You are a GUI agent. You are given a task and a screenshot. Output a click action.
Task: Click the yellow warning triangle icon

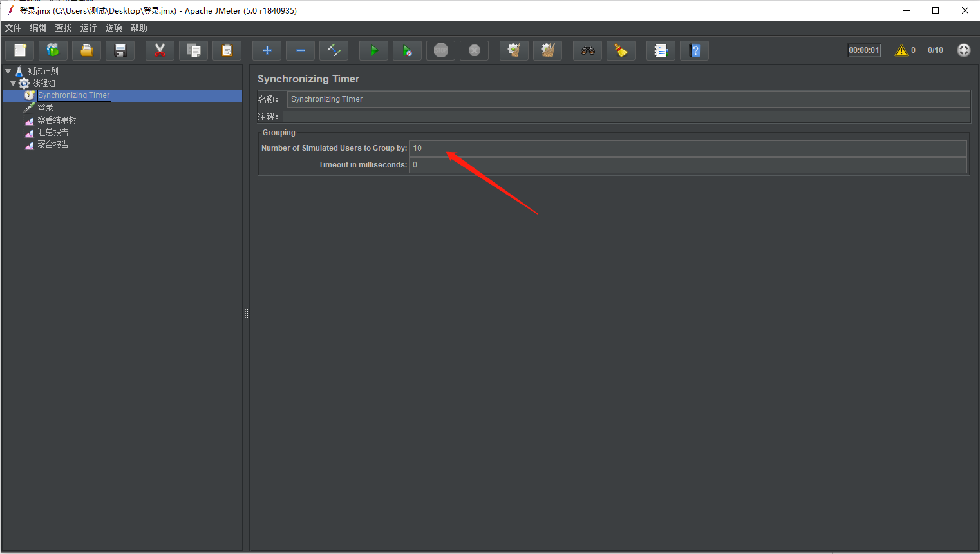click(x=901, y=50)
